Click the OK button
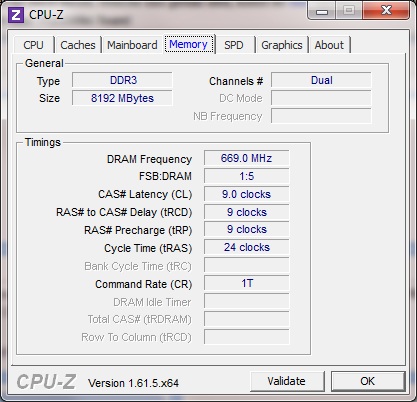Screen dimensions: 417x402 [368, 381]
